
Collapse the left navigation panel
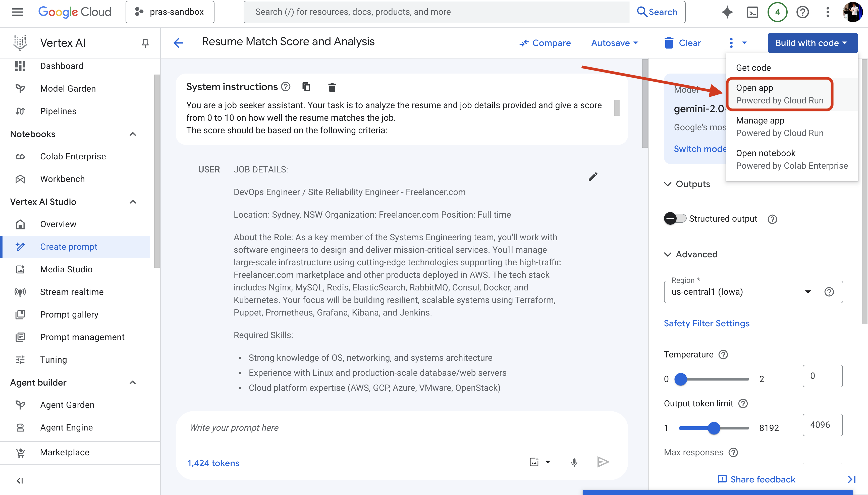tap(20, 480)
